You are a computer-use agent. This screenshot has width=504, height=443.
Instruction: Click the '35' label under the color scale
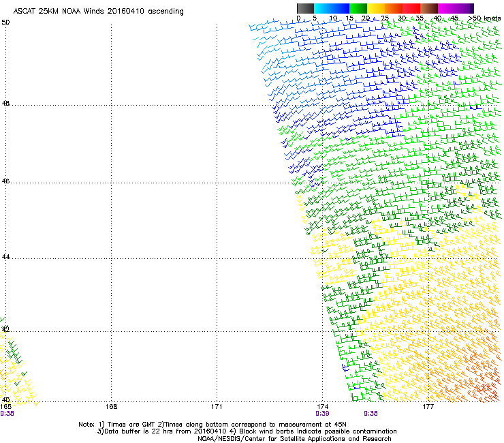(x=420, y=18)
